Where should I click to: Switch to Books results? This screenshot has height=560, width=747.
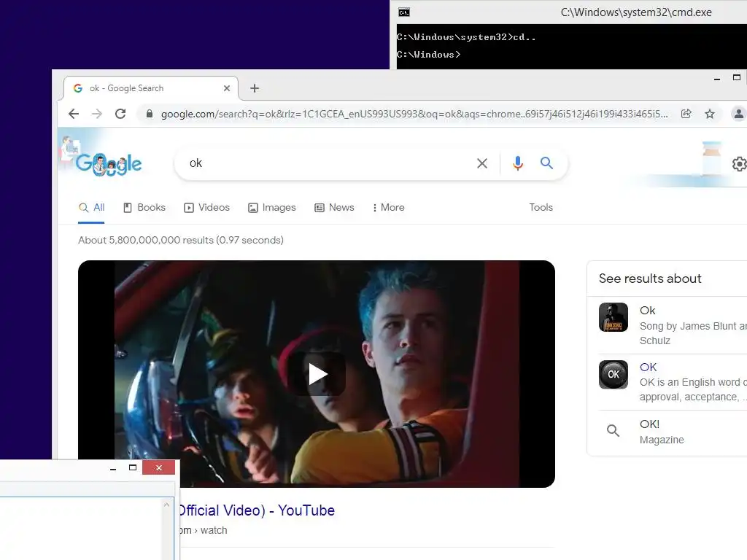pyautogui.click(x=144, y=208)
